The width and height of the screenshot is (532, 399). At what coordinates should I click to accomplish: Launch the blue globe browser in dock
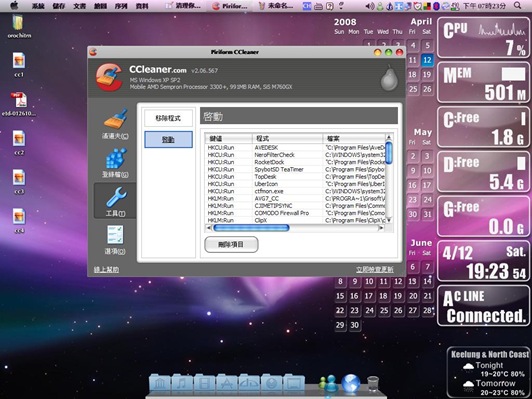tap(351, 383)
